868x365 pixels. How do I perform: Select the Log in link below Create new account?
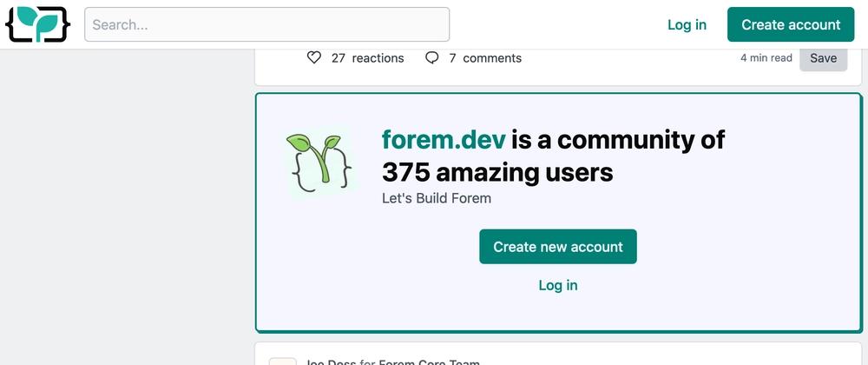558,285
